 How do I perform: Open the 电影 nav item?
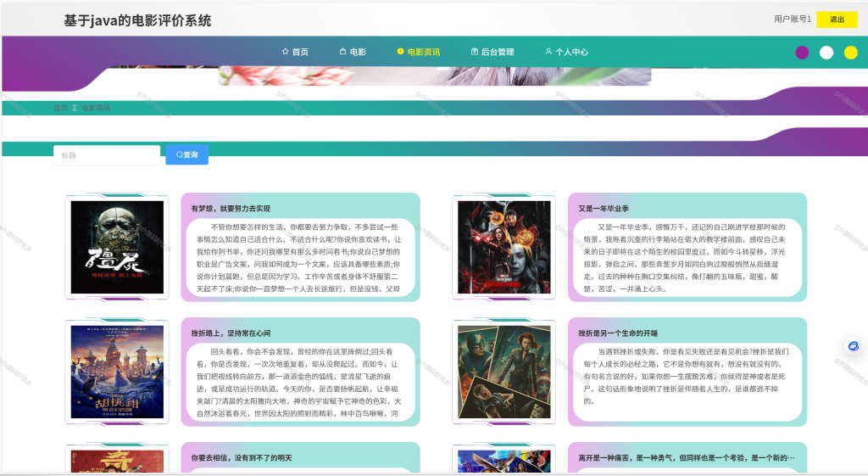[x=353, y=52]
